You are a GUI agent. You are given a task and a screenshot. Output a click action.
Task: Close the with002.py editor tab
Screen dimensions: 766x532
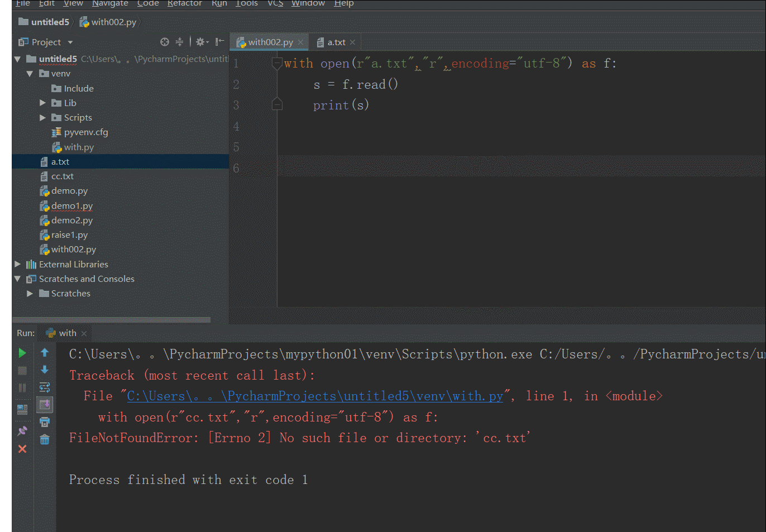(x=300, y=42)
